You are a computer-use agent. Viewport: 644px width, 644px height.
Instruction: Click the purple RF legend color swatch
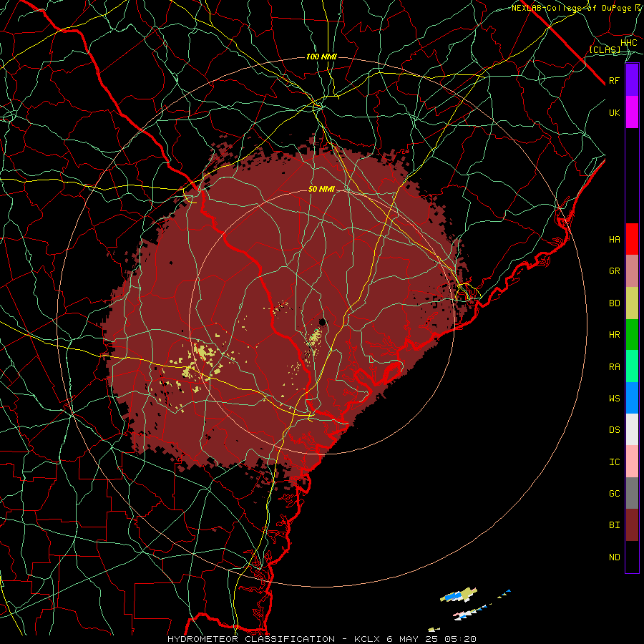632,80
